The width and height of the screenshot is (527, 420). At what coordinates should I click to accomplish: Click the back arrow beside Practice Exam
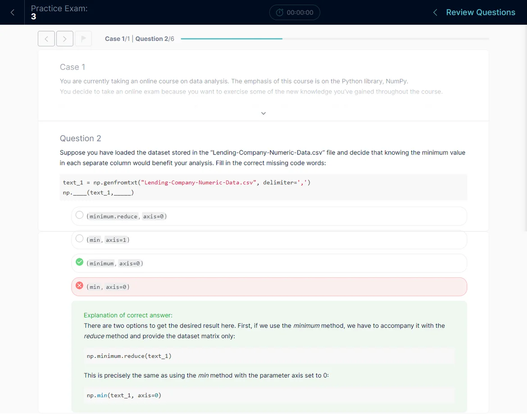(x=12, y=13)
